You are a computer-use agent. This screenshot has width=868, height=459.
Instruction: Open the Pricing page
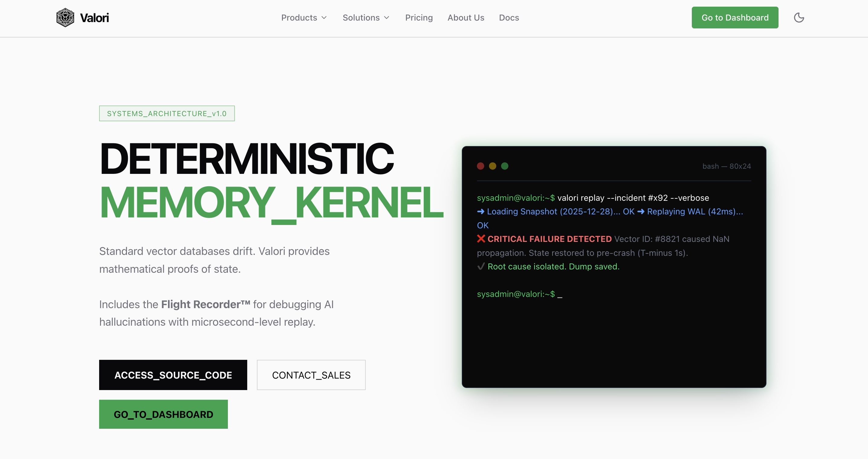pyautogui.click(x=419, y=18)
